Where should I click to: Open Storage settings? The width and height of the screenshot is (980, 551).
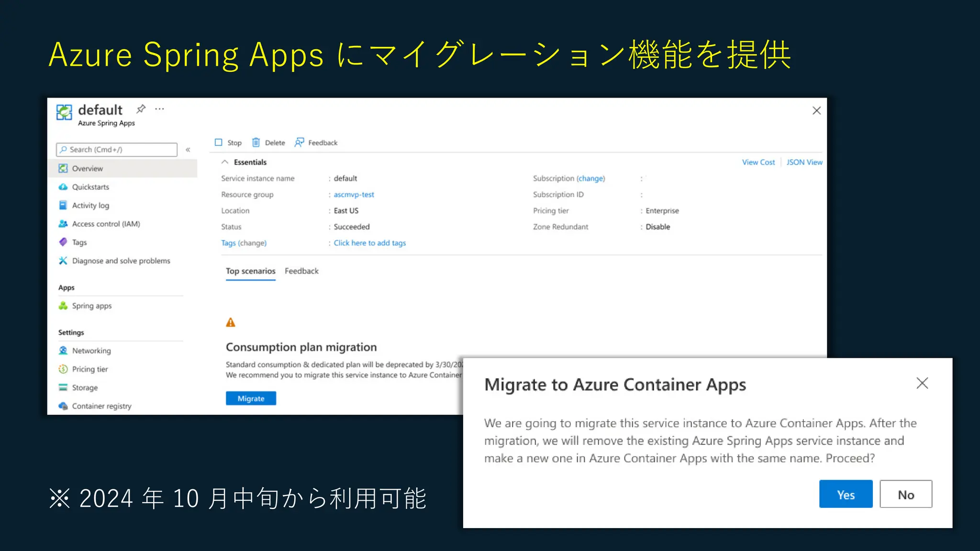point(85,387)
